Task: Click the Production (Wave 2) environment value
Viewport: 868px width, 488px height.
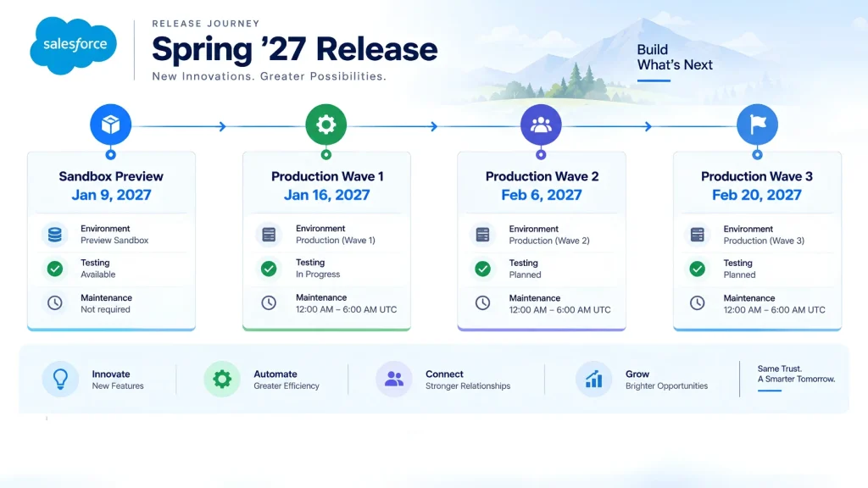Action: click(549, 241)
